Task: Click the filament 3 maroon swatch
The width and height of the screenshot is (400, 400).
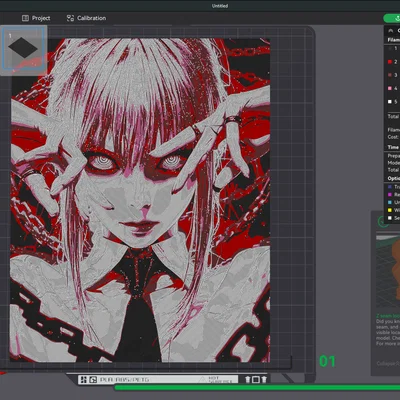Action: 390,75
